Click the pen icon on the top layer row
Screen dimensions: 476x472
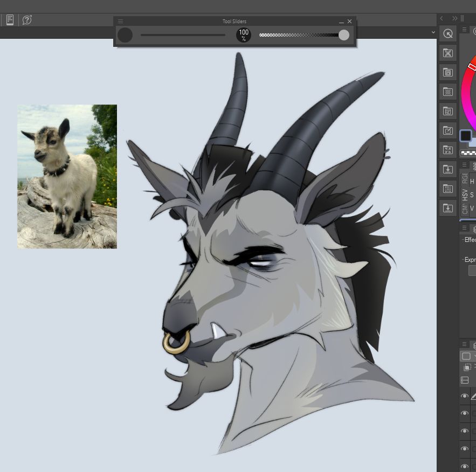coord(473,396)
